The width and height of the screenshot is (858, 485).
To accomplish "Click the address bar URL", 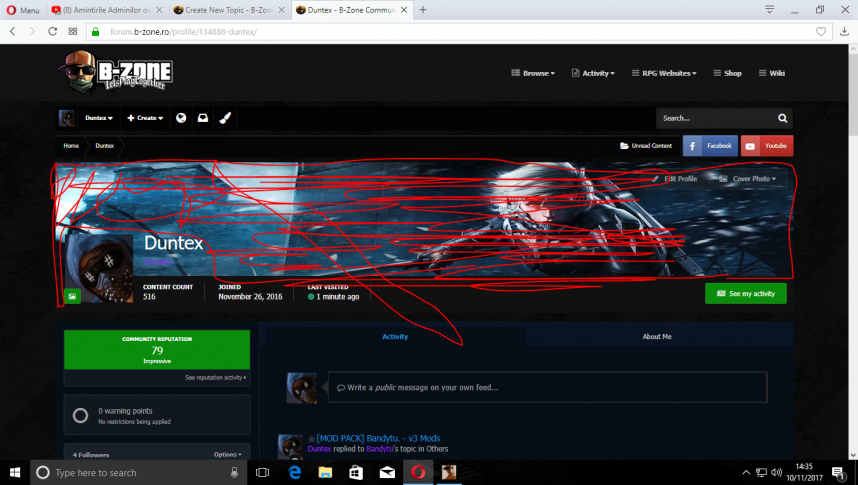I will pyautogui.click(x=183, y=32).
